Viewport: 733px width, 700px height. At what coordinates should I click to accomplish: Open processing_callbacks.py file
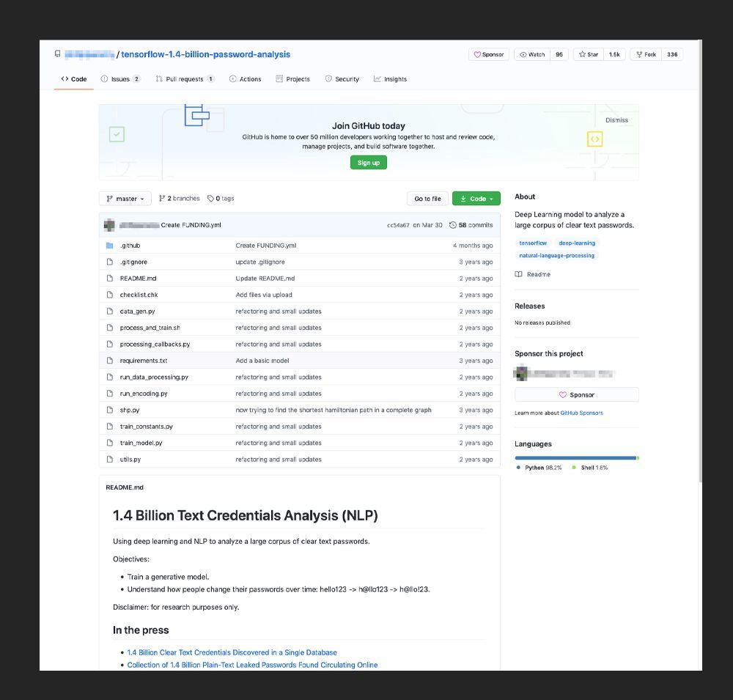tap(155, 345)
